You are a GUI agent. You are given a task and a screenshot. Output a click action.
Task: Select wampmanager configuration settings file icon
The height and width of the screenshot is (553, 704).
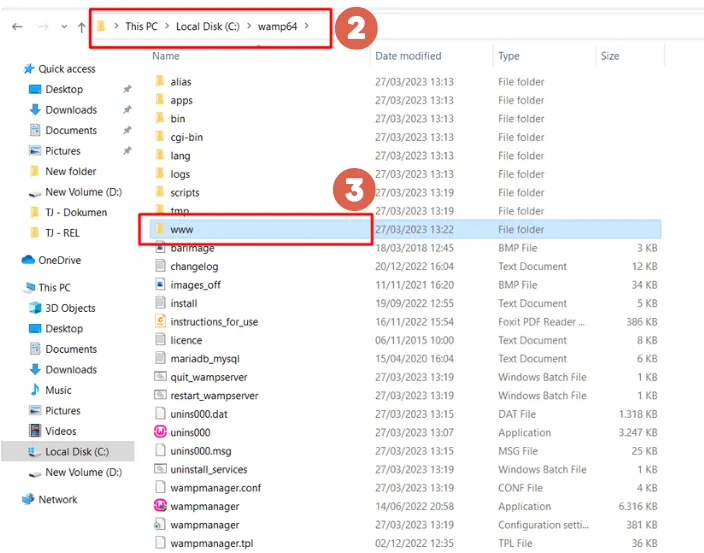pyautogui.click(x=160, y=524)
